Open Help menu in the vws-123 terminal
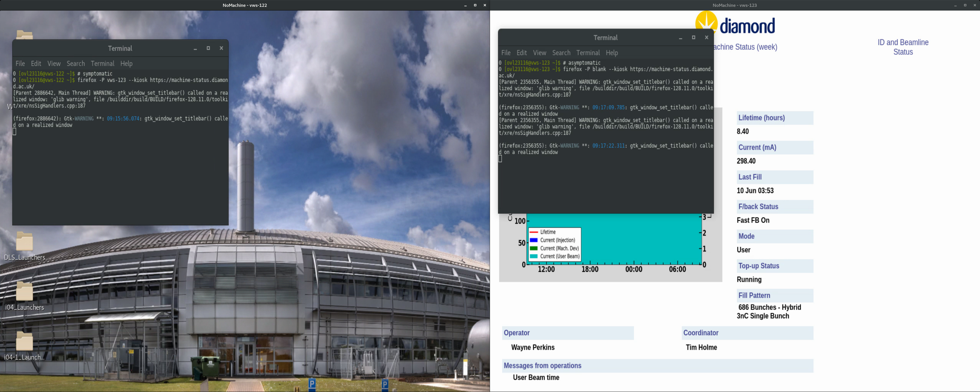The width and height of the screenshot is (980, 392). pos(612,53)
